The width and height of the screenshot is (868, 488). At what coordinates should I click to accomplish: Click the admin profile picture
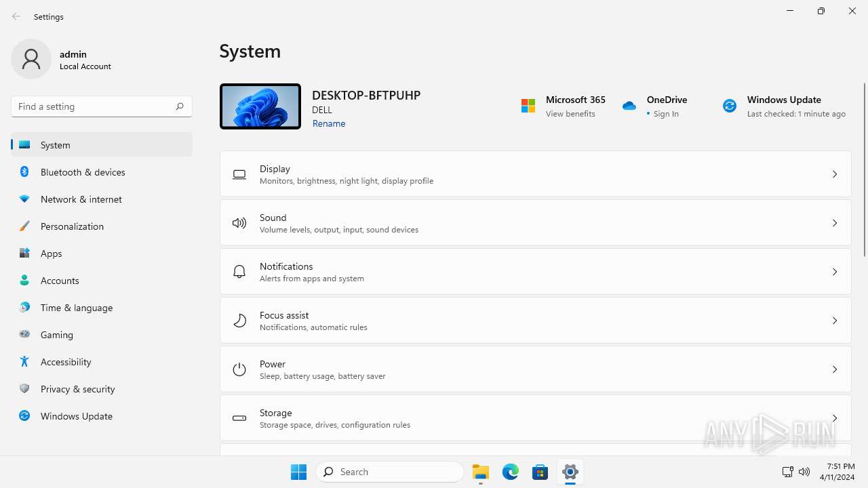pyautogui.click(x=31, y=59)
